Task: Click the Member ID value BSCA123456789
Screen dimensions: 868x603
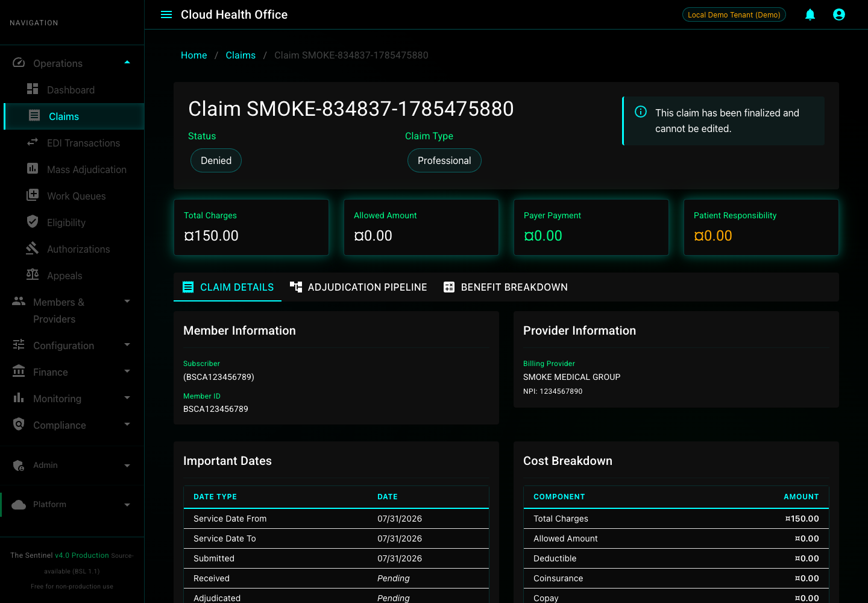Action: (x=216, y=409)
